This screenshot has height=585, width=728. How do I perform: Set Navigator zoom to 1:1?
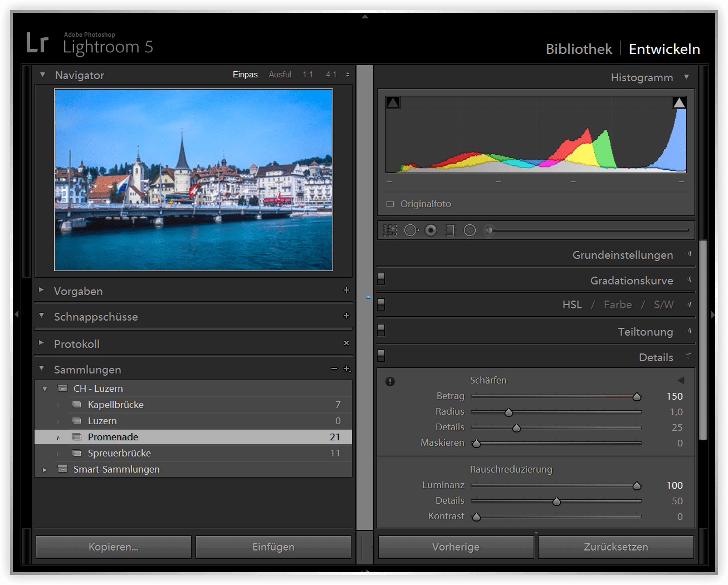308,75
